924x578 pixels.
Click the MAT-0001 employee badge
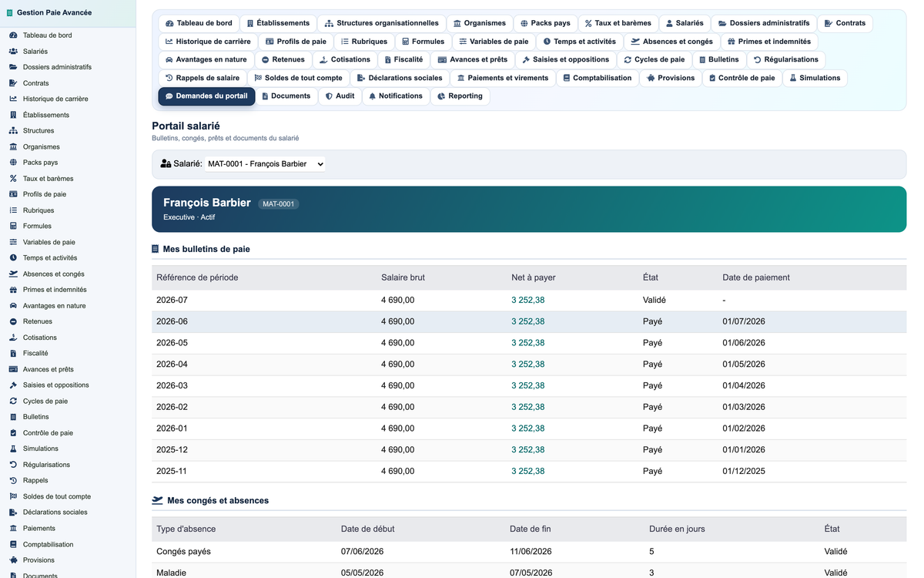point(279,204)
